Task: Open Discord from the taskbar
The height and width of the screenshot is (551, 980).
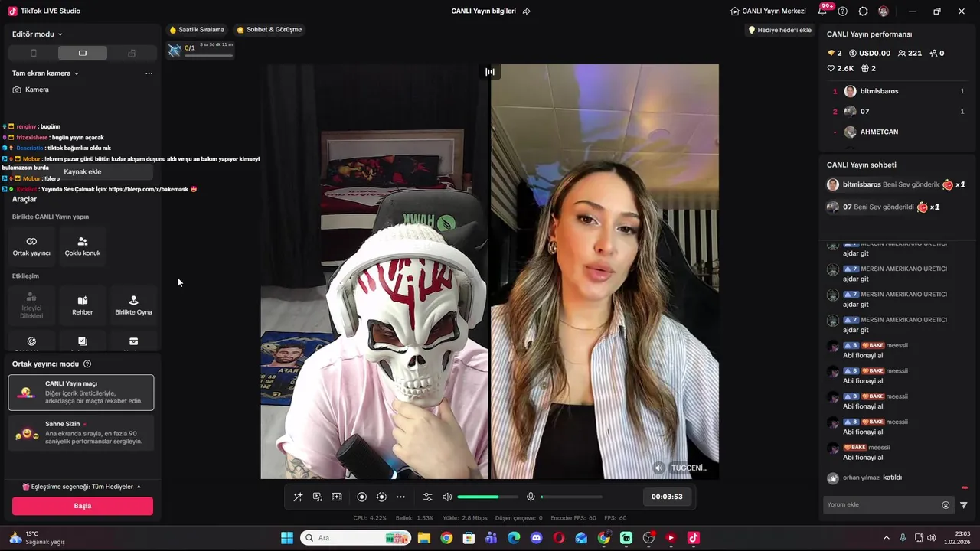Action: point(536,538)
